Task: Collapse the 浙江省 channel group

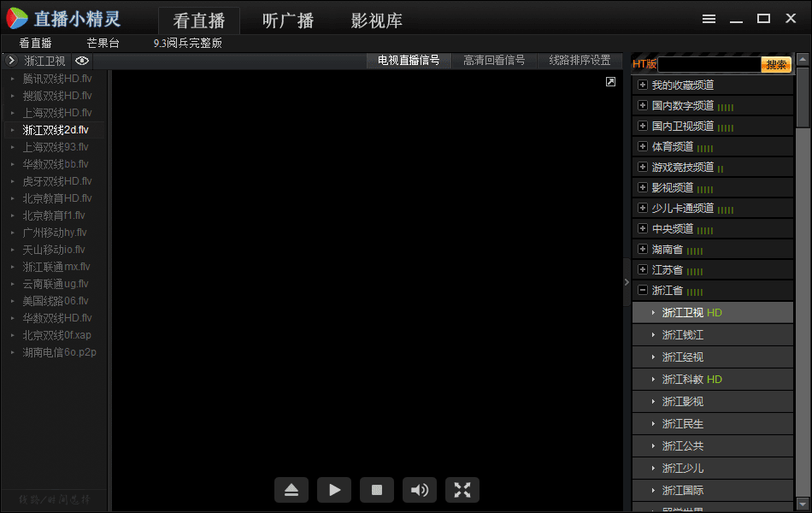Action: tap(643, 290)
